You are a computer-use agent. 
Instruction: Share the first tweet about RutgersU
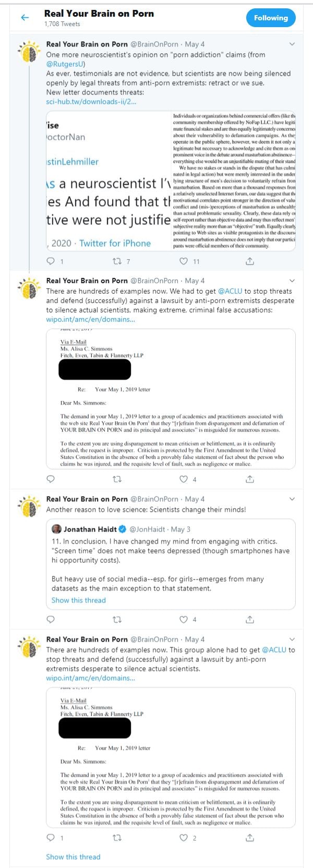(250, 261)
